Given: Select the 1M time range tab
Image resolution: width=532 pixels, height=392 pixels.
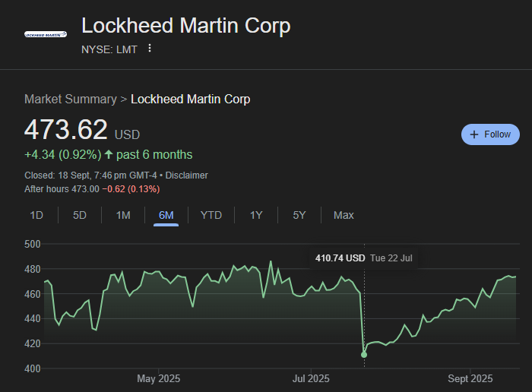Looking at the screenshot, I should coord(123,215).
